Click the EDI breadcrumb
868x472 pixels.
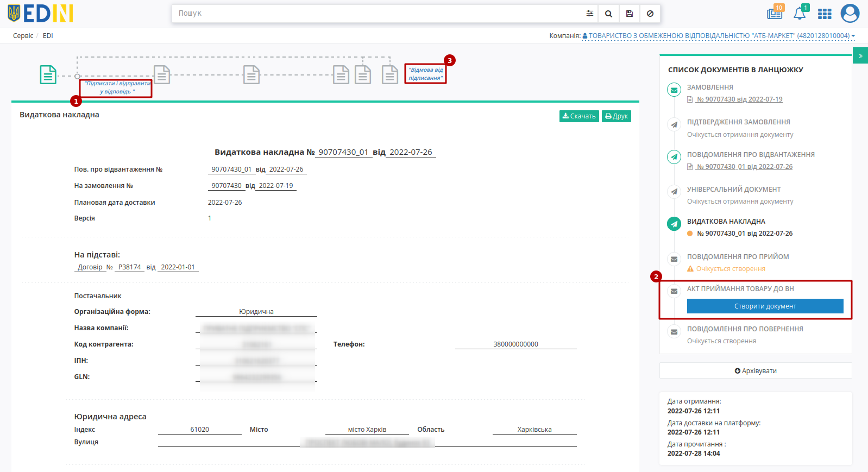[48, 36]
